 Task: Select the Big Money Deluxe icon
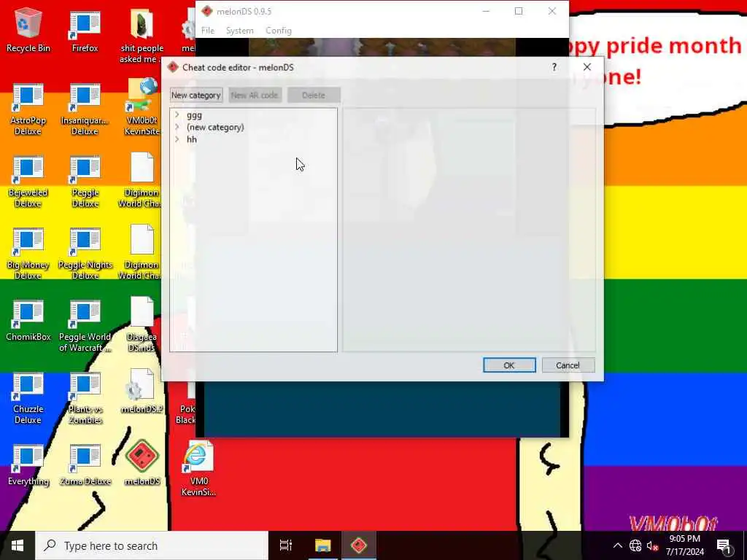click(x=28, y=254)
